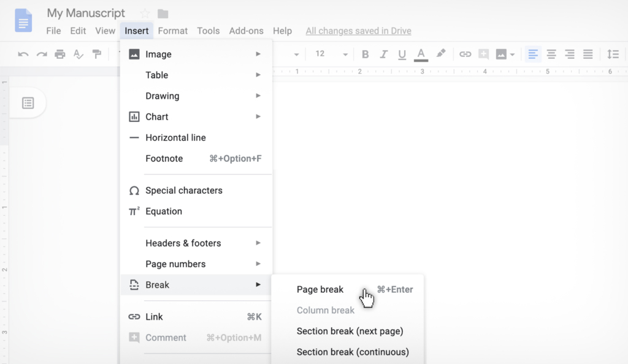Open the insert image dropdown arrow
This screenshot has width=628, height=364.
[x=512, y=54]
